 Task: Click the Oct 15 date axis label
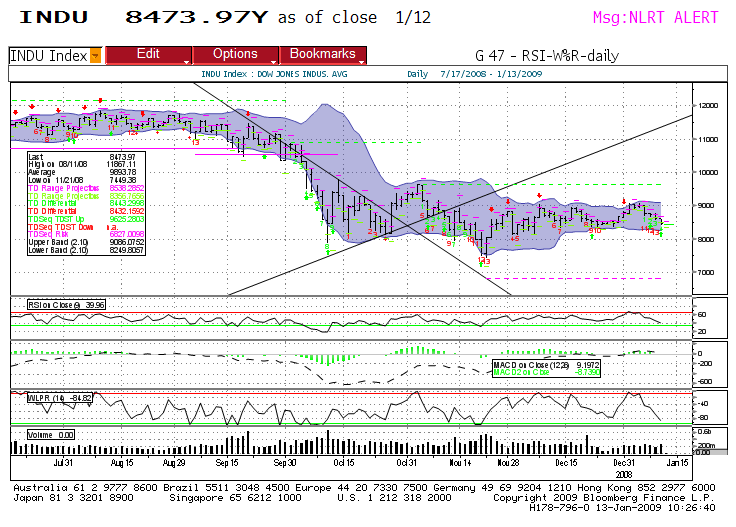344,463
